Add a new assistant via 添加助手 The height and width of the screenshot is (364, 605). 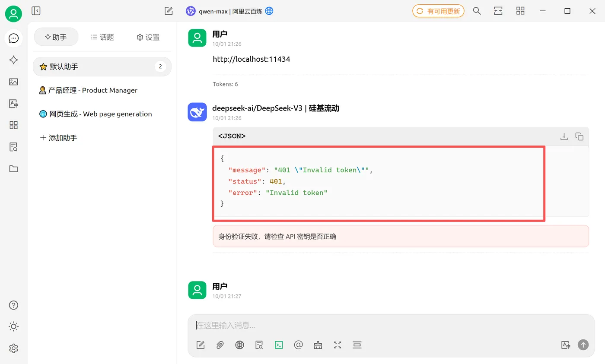(59, 137)
